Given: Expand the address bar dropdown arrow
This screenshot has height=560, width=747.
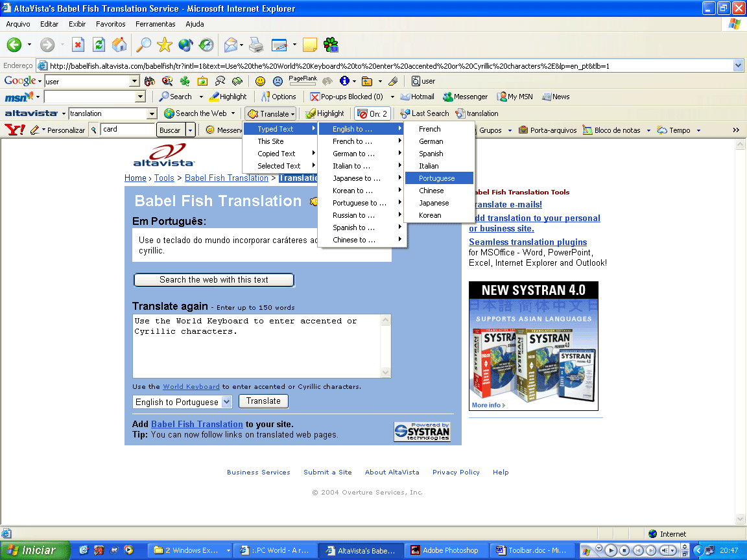Looking at the screenshot, I should click(x=738, y=65).
